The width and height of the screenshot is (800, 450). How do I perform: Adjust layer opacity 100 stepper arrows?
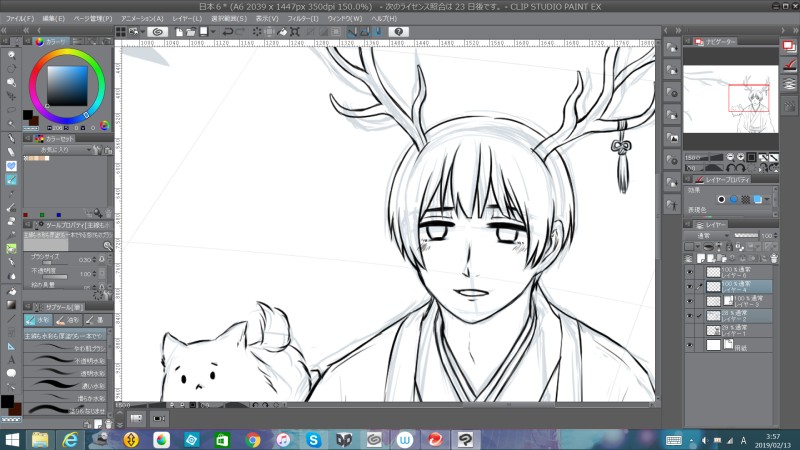[x=776, y=236]
